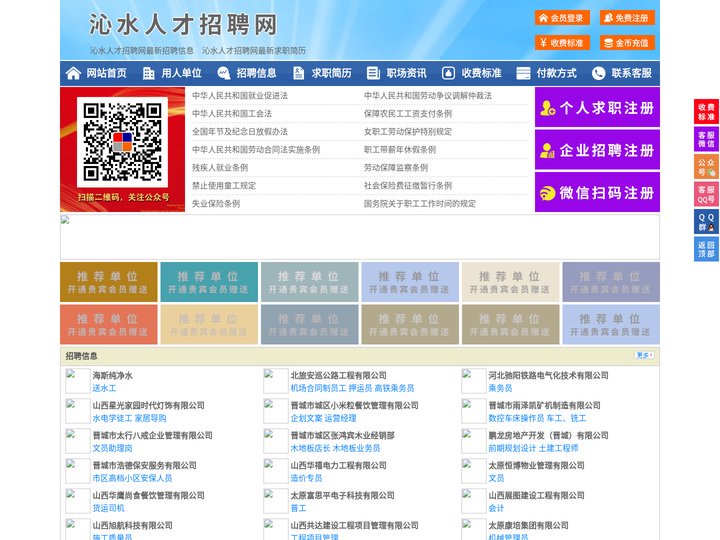Open 职场资讯 navigation item
The height and width of the screenshot is (540, 720).
pyautogui.click(x=406, y=73)
